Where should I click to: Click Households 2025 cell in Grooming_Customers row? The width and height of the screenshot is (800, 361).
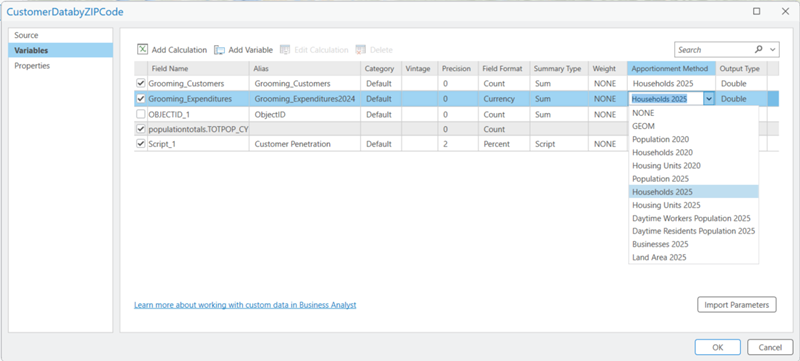(x=671, y=83)
